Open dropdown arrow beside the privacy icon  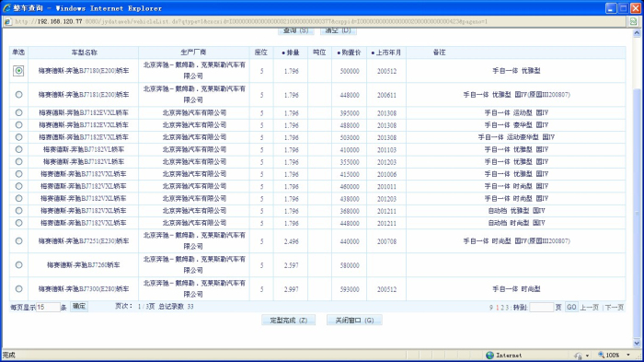click(587, 356)
